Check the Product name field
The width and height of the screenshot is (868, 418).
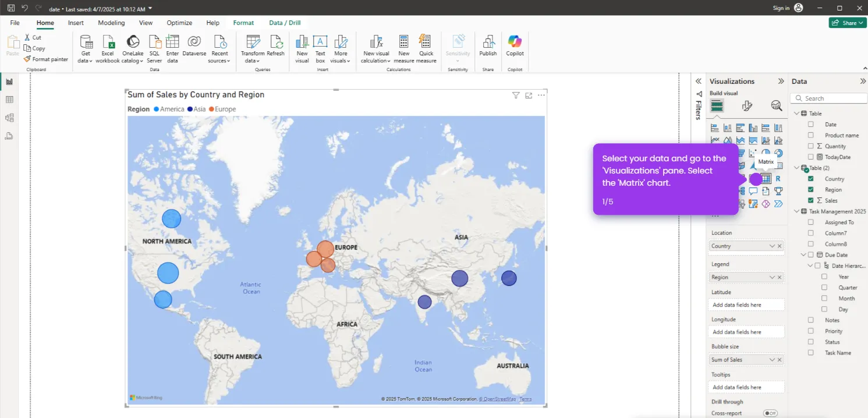pyautogui.click(x=810, y=135)
